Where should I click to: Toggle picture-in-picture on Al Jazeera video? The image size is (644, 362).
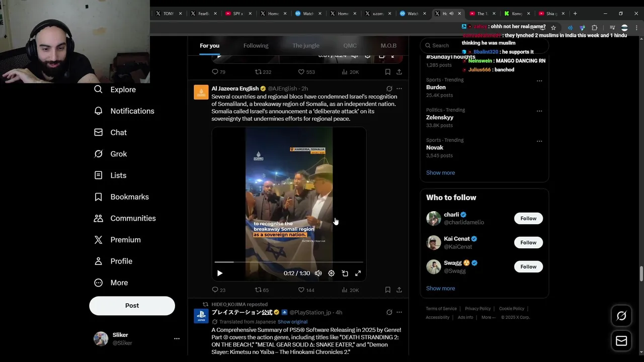(345, 273)
